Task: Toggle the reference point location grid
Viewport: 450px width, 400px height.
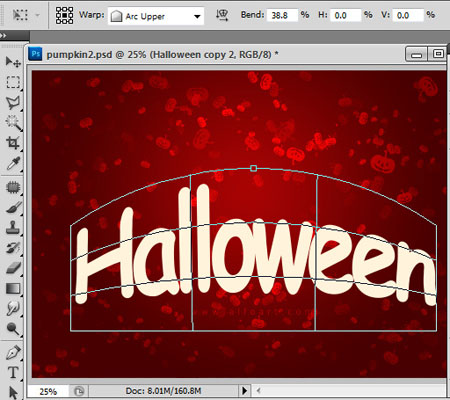Action: click(64, 15)
